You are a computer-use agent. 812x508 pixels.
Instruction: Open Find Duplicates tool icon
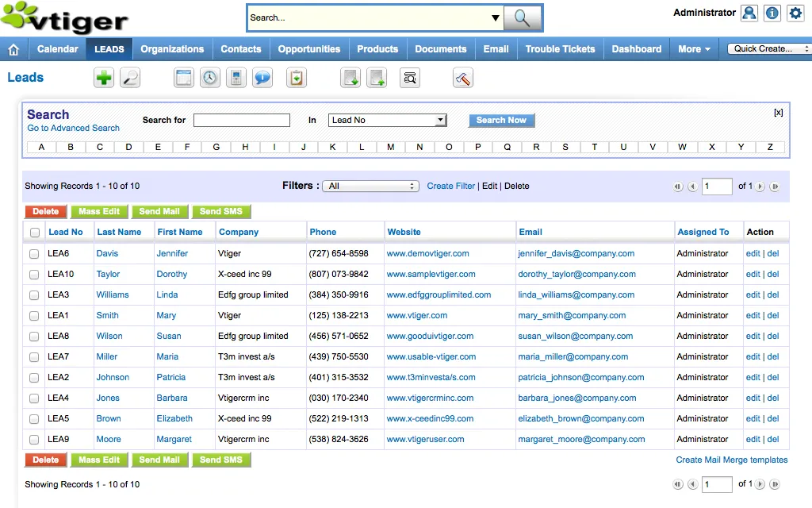point(410,77)
